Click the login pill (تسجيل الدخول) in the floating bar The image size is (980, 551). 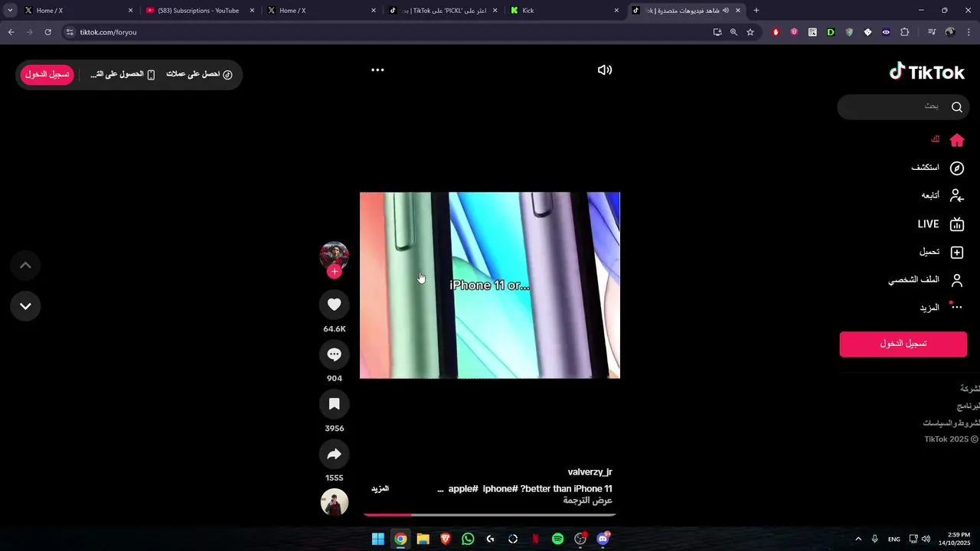[x=47, y=74]
